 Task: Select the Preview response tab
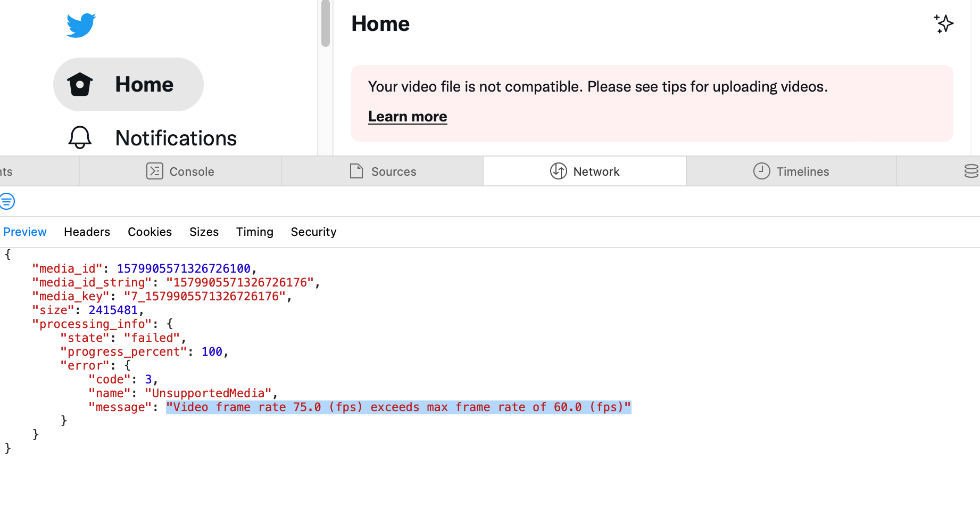25,232
